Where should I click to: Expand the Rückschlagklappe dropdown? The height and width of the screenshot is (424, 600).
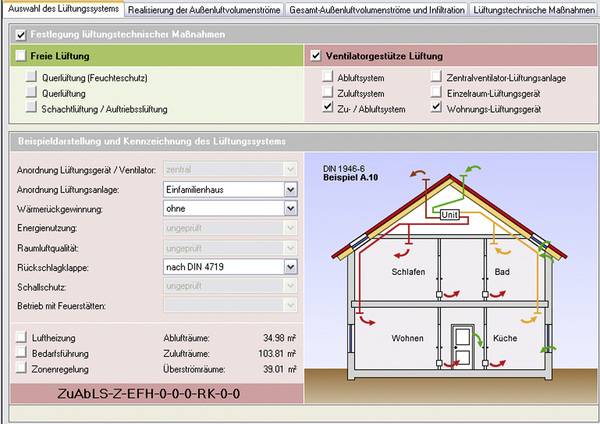point(290,267)
